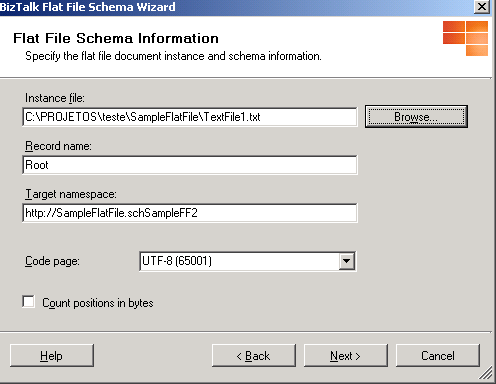Click the 'Target namespace:' label
Viewport: 496px width, 384px height.
[71, 194]
